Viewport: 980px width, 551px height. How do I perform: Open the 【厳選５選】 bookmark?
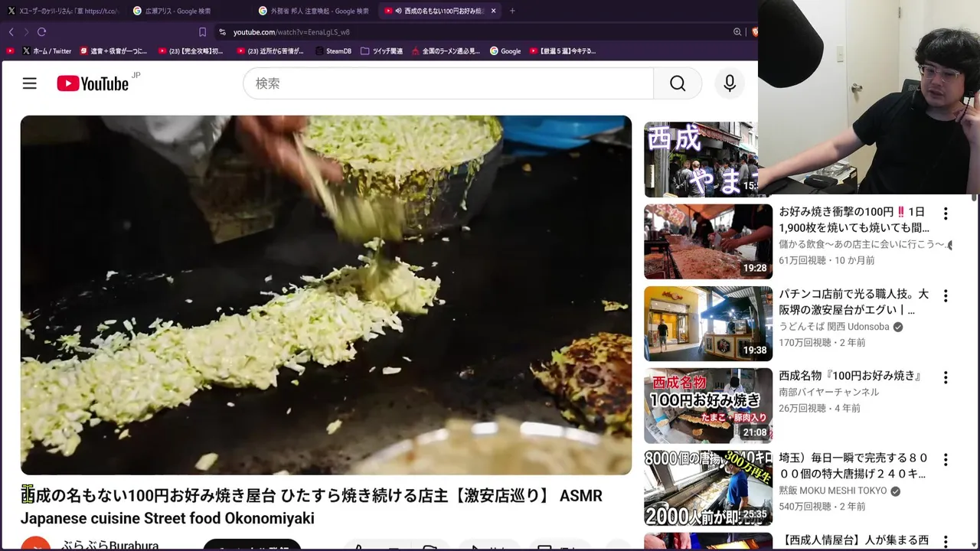click(563, 51)
